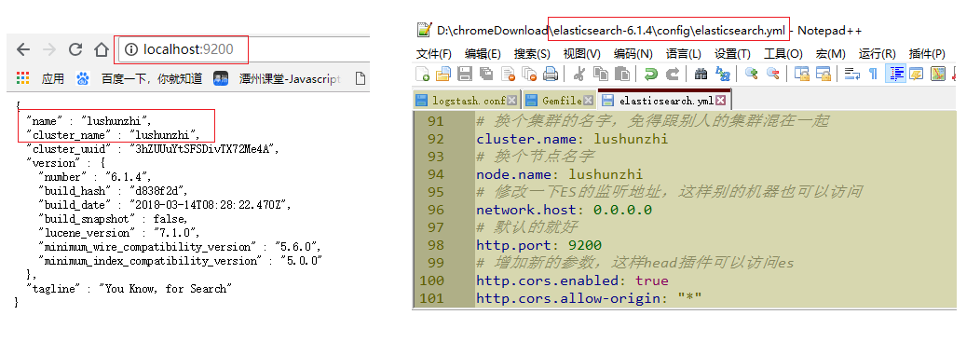Open the 百度一下,你就知道 bookmark

(x=139, y=78)
